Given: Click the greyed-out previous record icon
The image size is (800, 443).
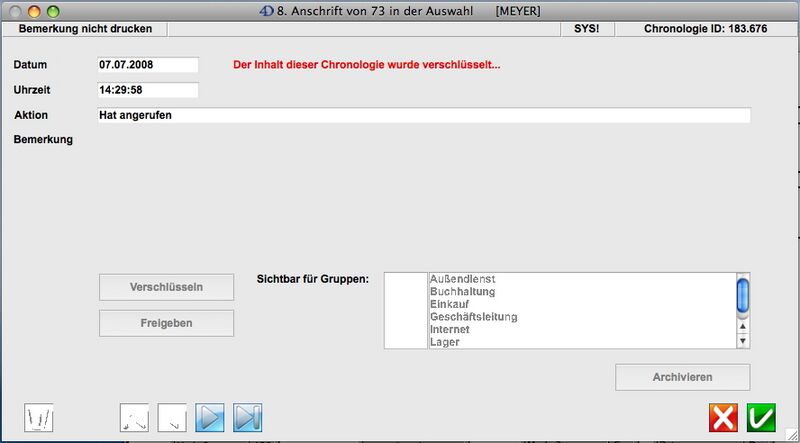Looking at the screenshot, I should tap(172, 417).
